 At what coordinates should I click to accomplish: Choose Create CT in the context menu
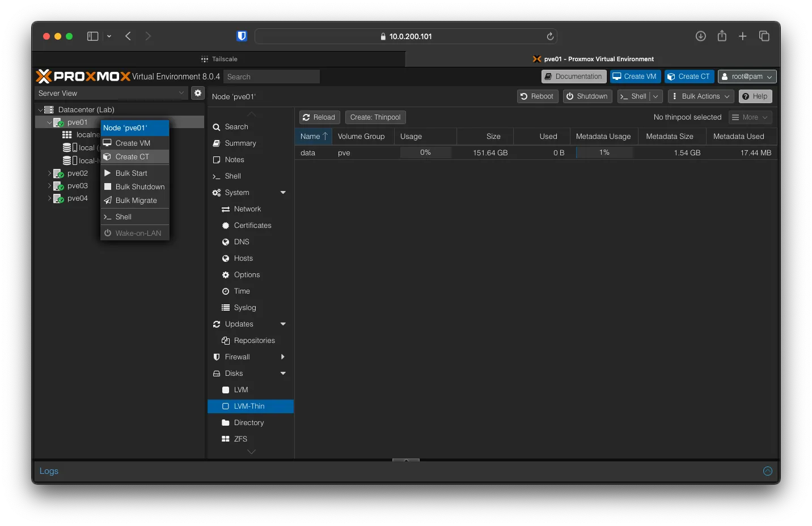tap(135, 157)
